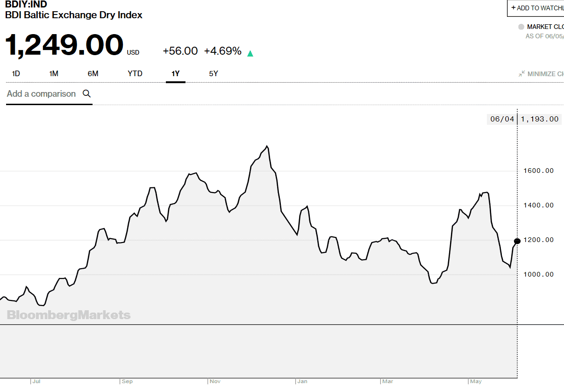Click the minimize chart arrows icon
Viewport: 564px width, 392px height.
[x=522, y=74]
